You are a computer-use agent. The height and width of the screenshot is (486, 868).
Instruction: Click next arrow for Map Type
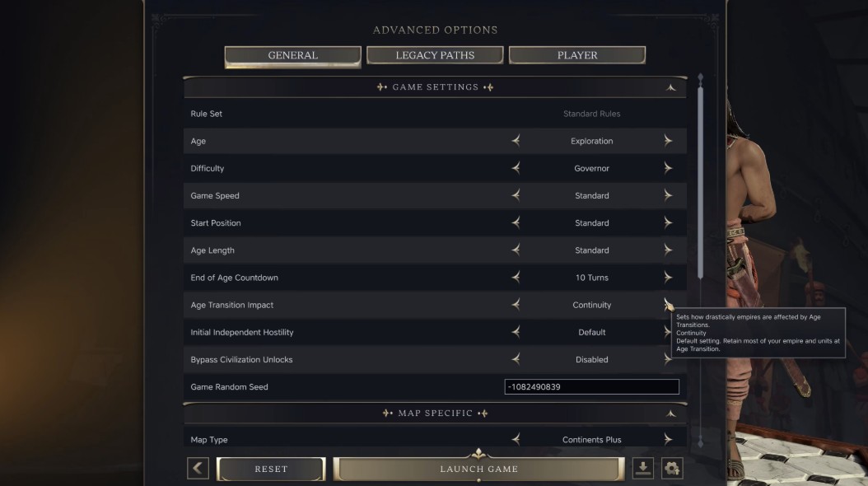668,440
